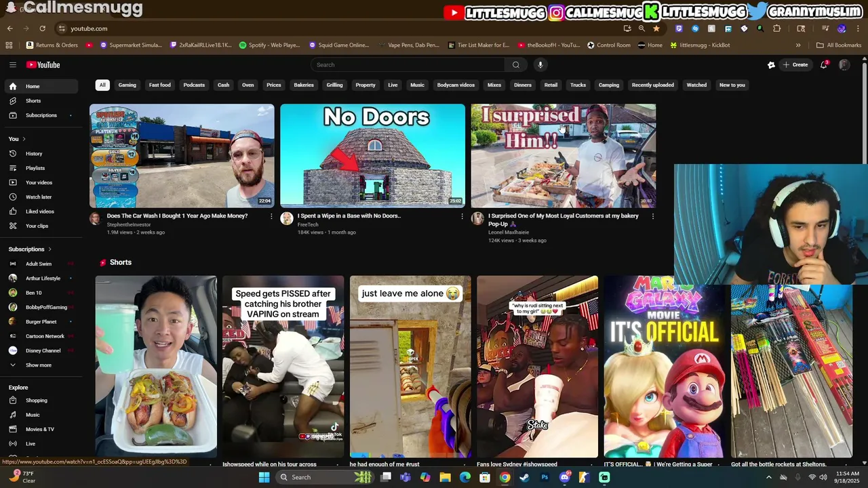Open the Control Room bookmark
Image resolution: width=868 pixels, height=488 pixels.
click(609, 45)
